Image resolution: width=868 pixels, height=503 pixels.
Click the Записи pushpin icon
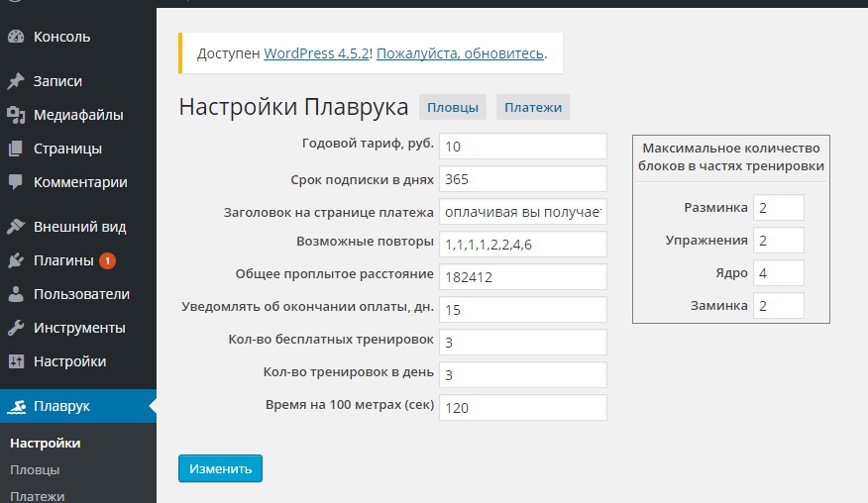pyautogui.click(x=16, y=81)
